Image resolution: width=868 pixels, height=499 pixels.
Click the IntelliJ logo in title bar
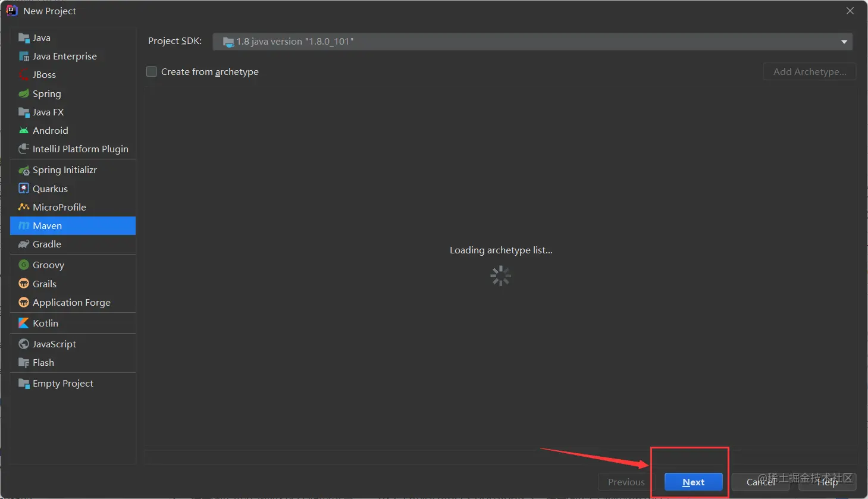tap(12, 11)
